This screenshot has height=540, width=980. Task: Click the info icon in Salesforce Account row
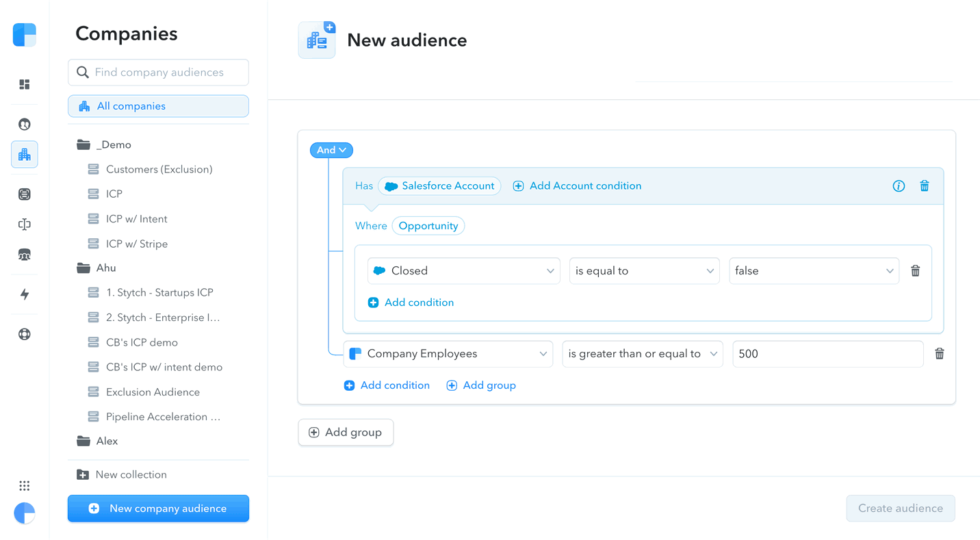point(899,186)
